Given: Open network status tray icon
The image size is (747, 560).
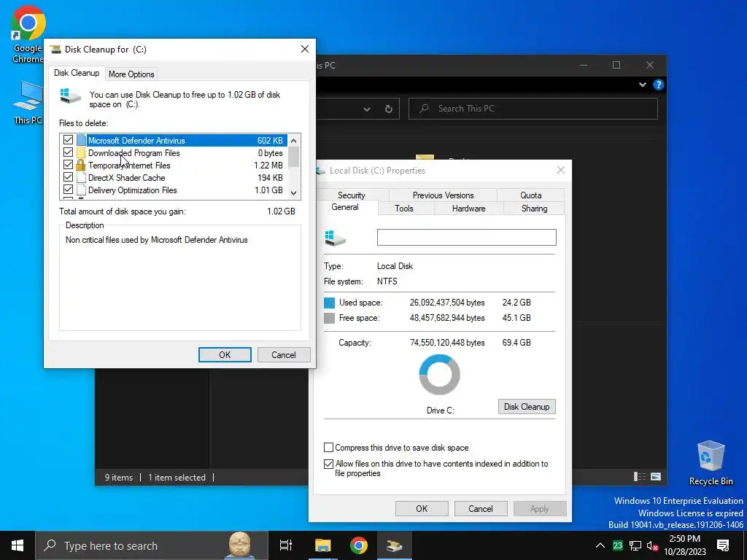Looking at the screenshot, I should pos(635,545).
